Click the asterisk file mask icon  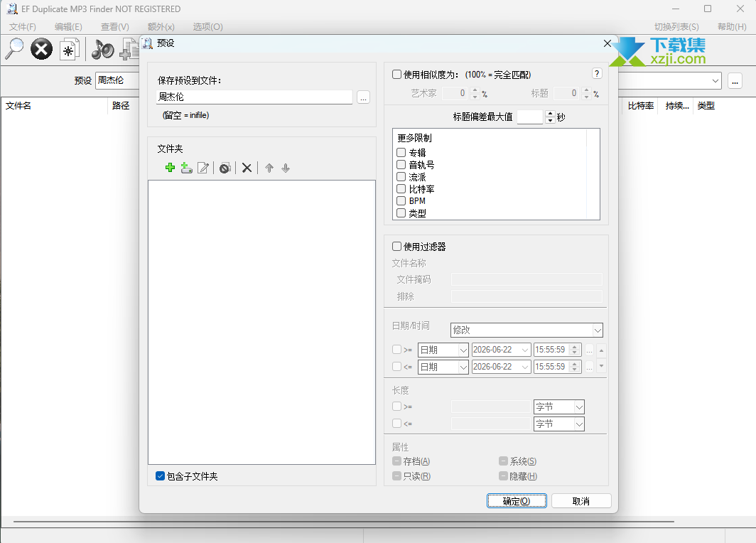pos(69,49)
